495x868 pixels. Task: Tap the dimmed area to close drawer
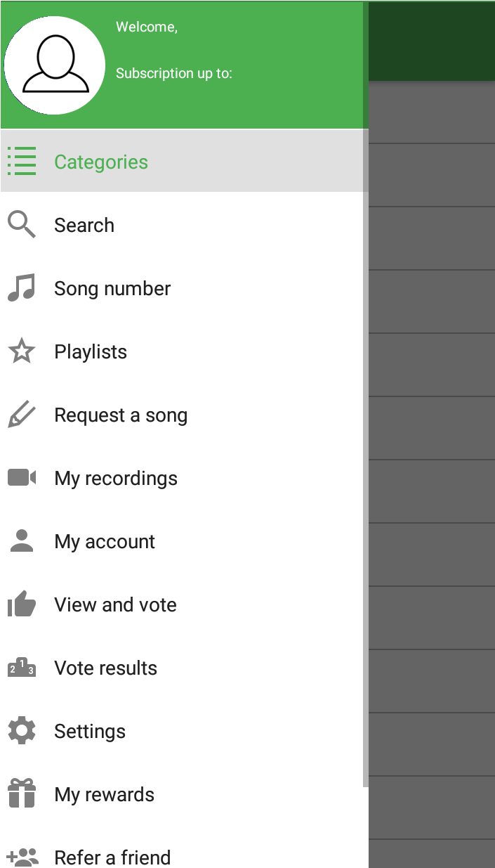pos(432,457)
